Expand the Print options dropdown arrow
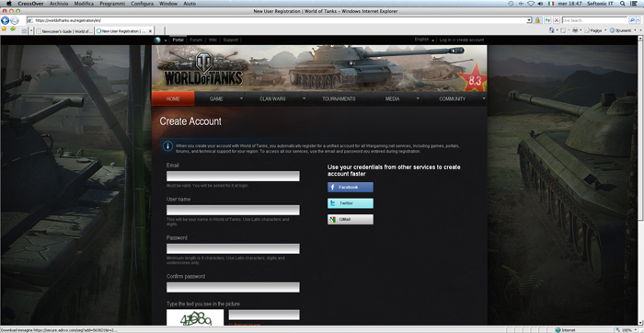Image resolution: width=644 pixels, height=333 pixels. [x=581, y=30]
